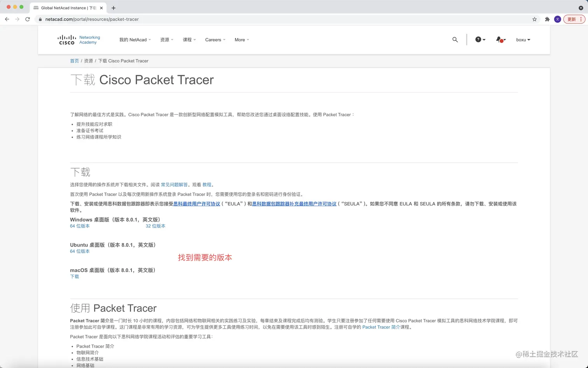
Task: Download Ubuntu 64 位版本
Action: 80,251
